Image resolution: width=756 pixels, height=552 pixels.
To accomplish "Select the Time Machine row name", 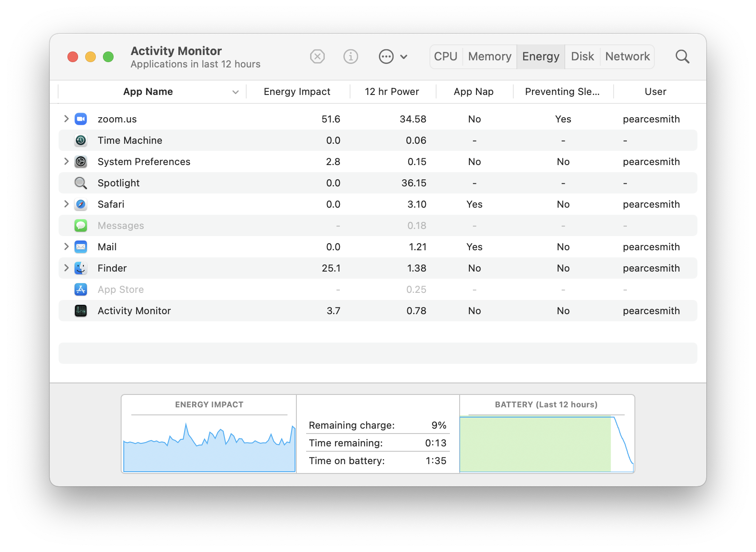I will pyautogui.click(x=130, y=140).
